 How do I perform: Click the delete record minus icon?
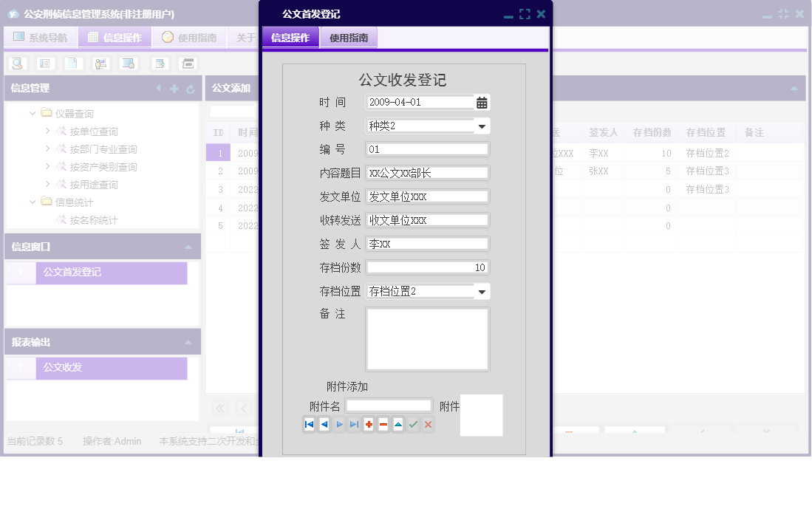pyautogui.click(x=383, y=424)
